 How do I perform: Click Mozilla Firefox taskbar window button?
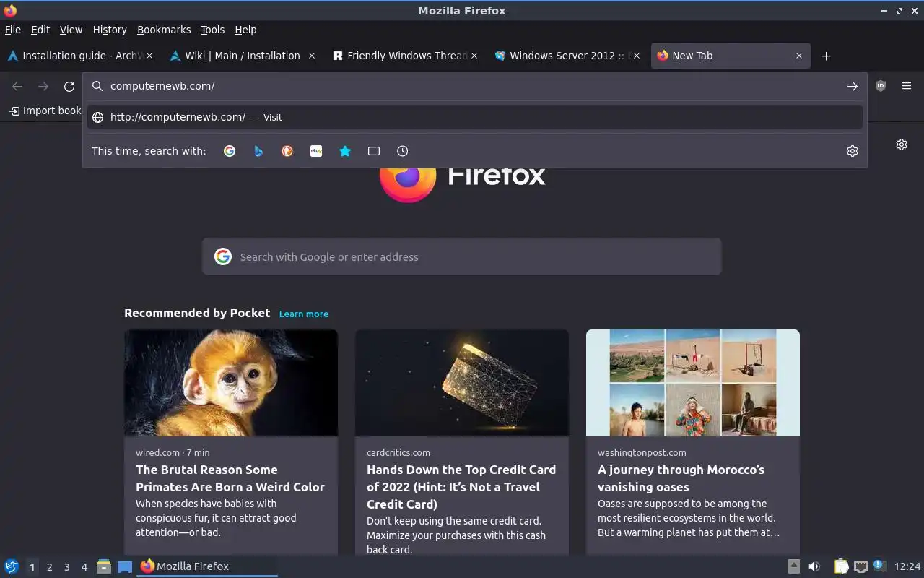pyautogui.click(x=208, y=566)
